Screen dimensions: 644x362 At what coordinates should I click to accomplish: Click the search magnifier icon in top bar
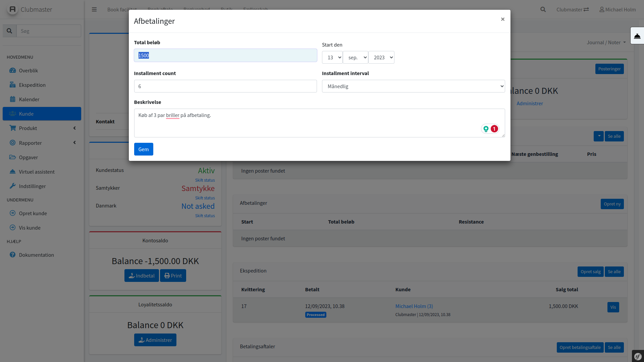pyautogui.click(x=543, y=9)
